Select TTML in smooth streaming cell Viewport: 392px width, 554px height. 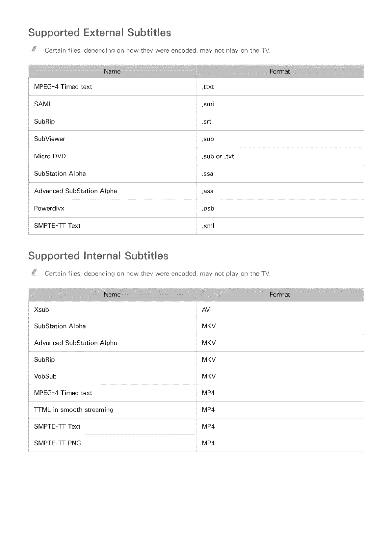112,410
